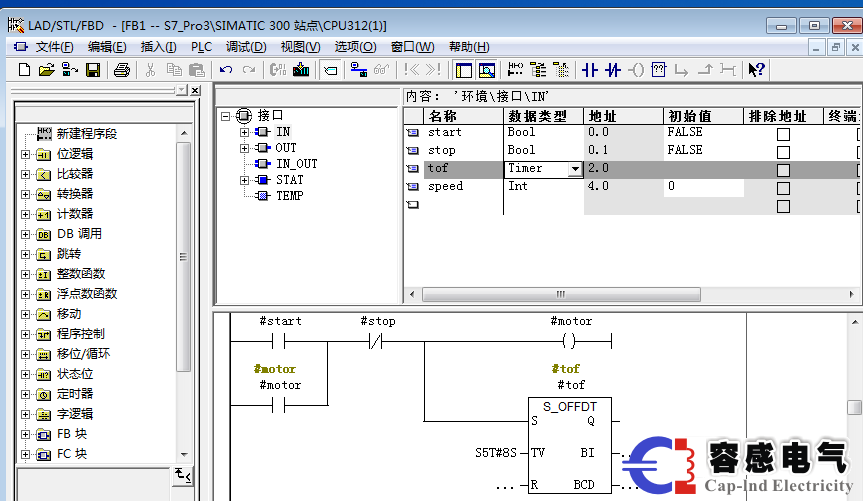Image resolution: width=863 pixels, height=501 pixels.
Task: Click the program elements tree icon
Action: pyautogui.click(x=538, y=70)
